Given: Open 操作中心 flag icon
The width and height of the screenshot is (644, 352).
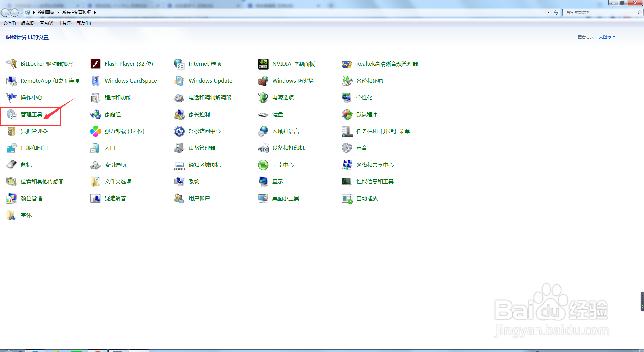Looking at the screenshot, I should [12, 97].
